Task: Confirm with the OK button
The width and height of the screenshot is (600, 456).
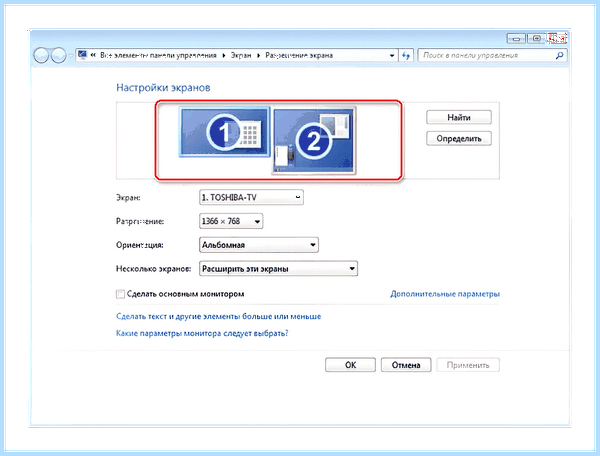Action: pos(351,365)
